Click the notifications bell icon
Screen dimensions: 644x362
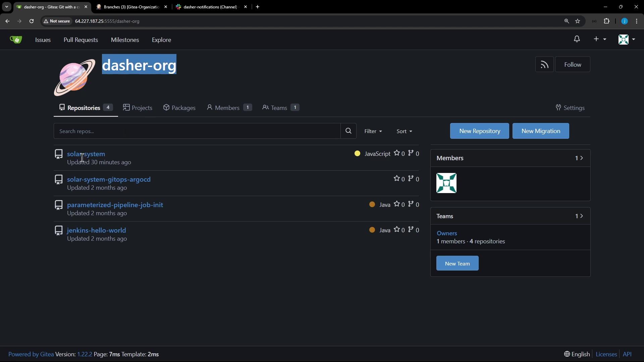577,39
